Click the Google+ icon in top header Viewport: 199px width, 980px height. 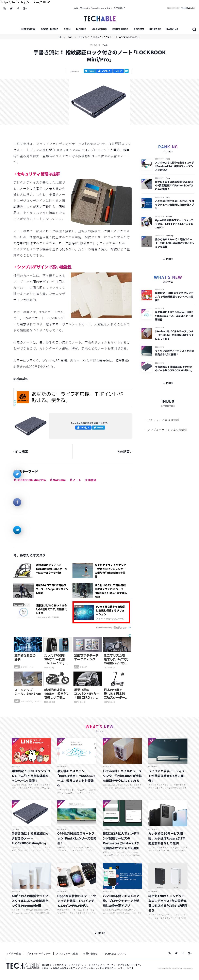click(25, 8)
